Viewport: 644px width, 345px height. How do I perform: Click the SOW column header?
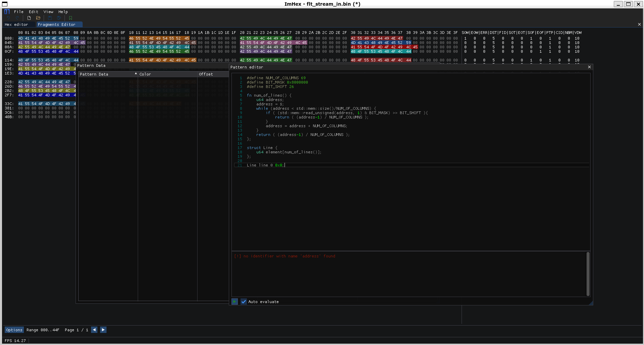click(x=465, y=33)
